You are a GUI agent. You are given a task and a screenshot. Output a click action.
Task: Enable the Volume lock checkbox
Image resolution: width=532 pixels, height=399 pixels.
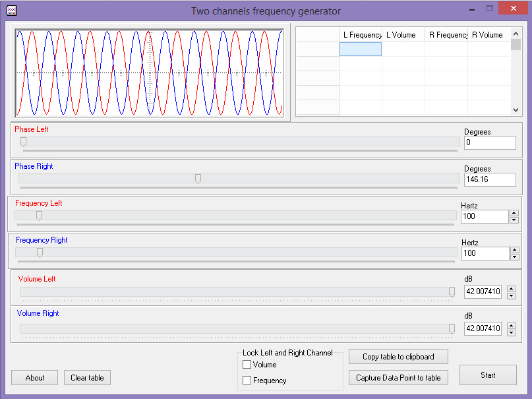[247, 365]
